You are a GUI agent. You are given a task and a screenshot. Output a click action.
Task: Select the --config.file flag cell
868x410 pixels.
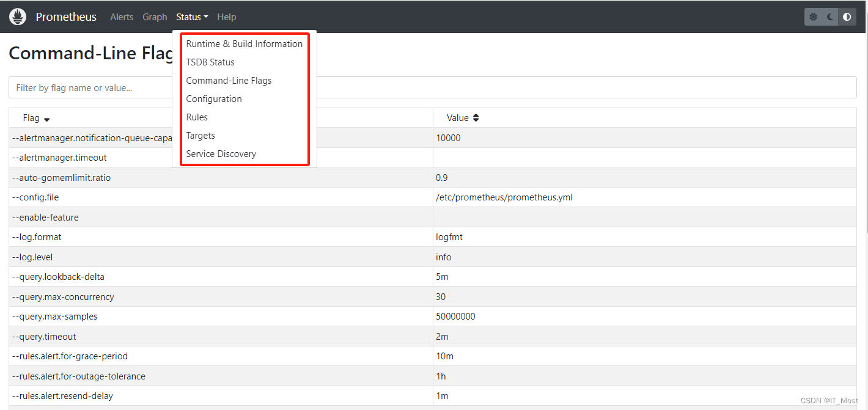point(221,197)
